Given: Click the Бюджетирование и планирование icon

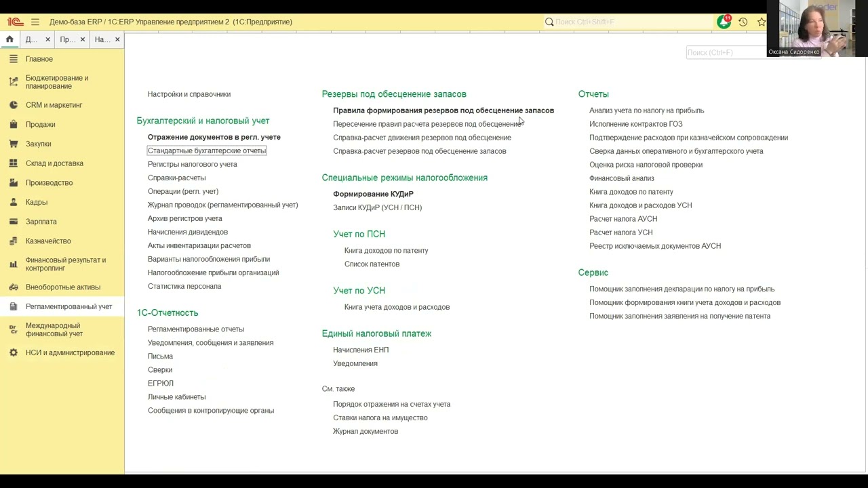Looking at the screenshot, I should point(13,82).
